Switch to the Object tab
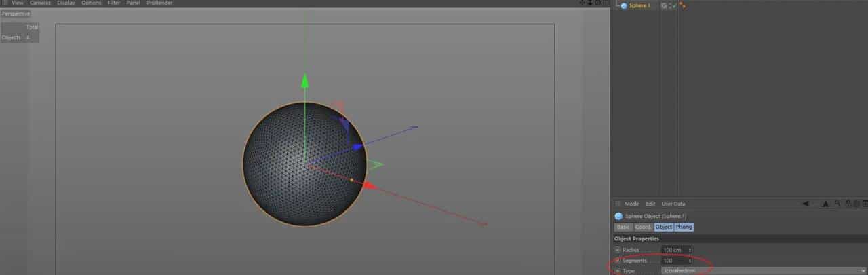 (663, 227)
